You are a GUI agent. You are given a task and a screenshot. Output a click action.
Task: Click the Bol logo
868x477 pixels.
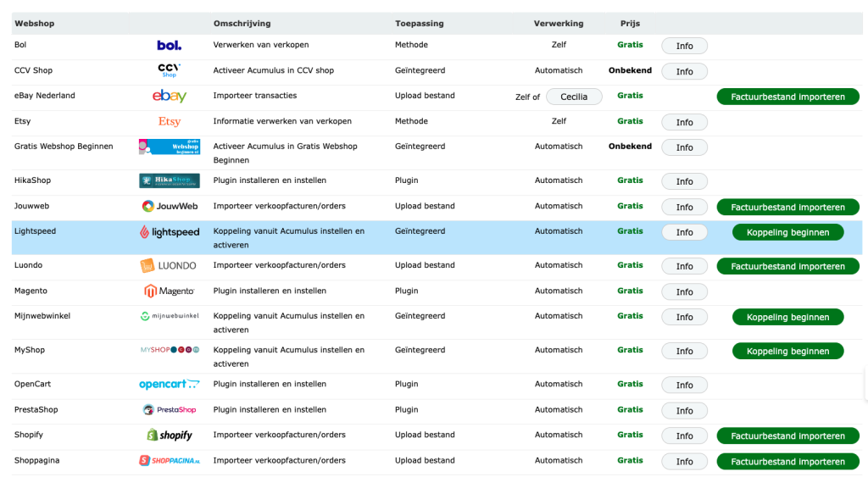pos(169,46)
